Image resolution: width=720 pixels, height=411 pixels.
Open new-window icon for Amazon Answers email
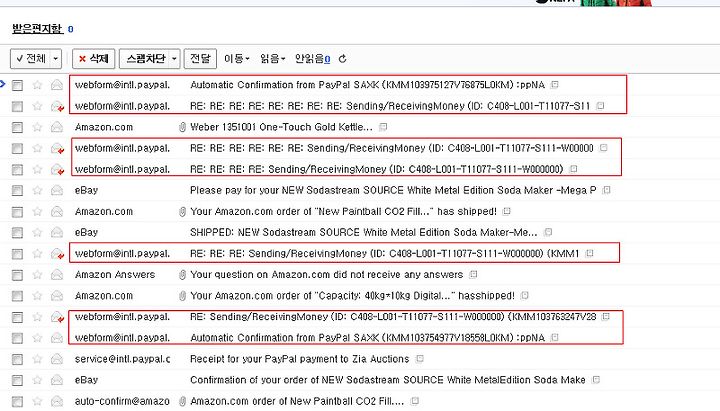click(473, 275)
